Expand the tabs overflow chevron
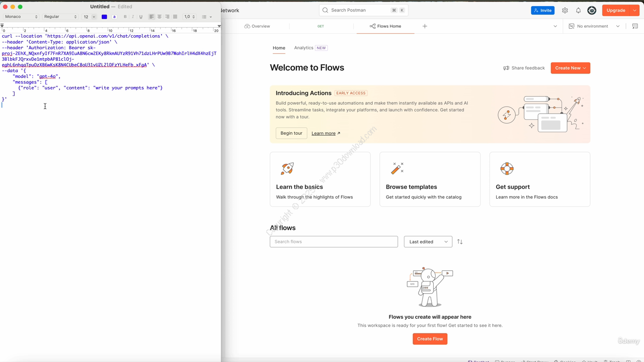 (555, 26)
